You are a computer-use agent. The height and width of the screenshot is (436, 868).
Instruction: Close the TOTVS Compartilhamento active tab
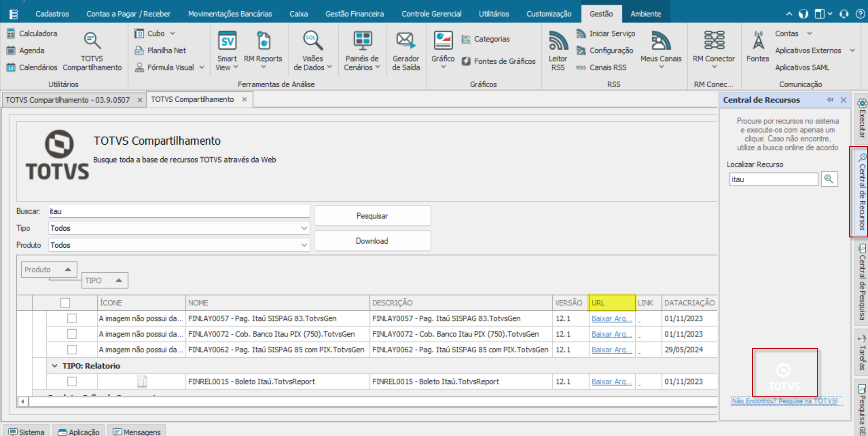click(x=245, y=100)
